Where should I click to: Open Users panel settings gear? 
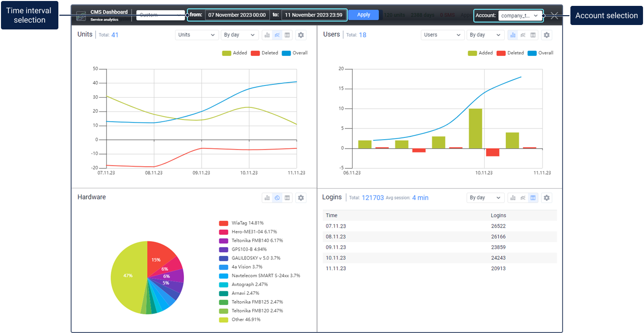pos(547,35)
